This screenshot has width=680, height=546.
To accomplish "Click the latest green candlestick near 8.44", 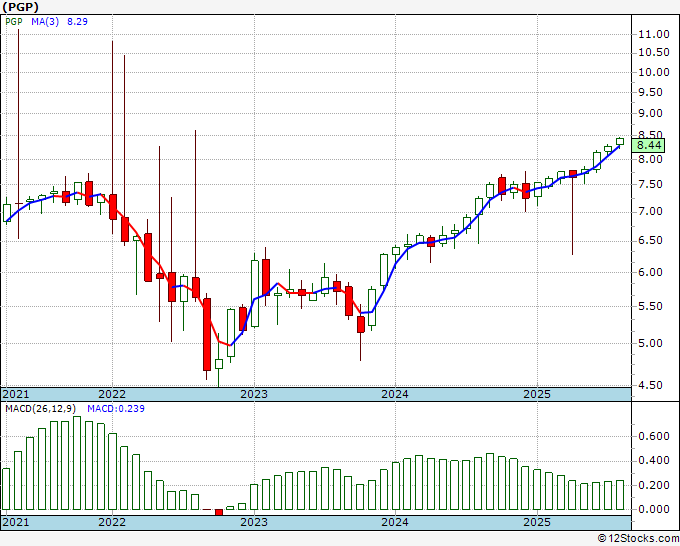I will coord(620,141).
